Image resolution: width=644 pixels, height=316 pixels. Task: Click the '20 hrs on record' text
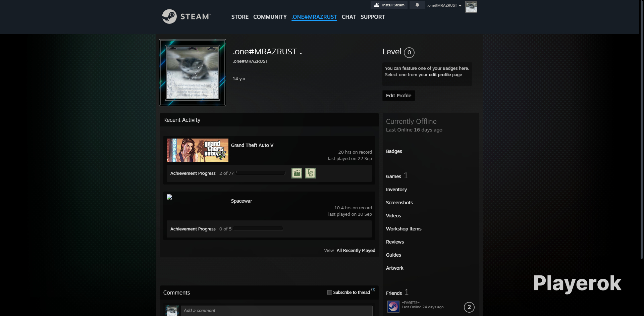pos(355,152)
